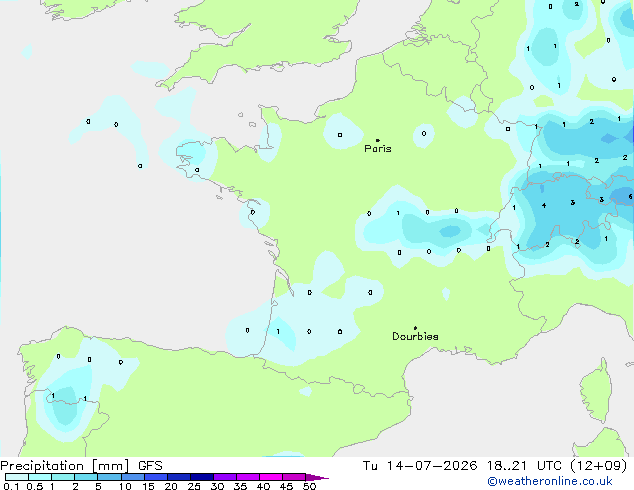Click the precipitation value 6 at the right edge
Screen dimensions: 634x490
[x=630, y=196]
